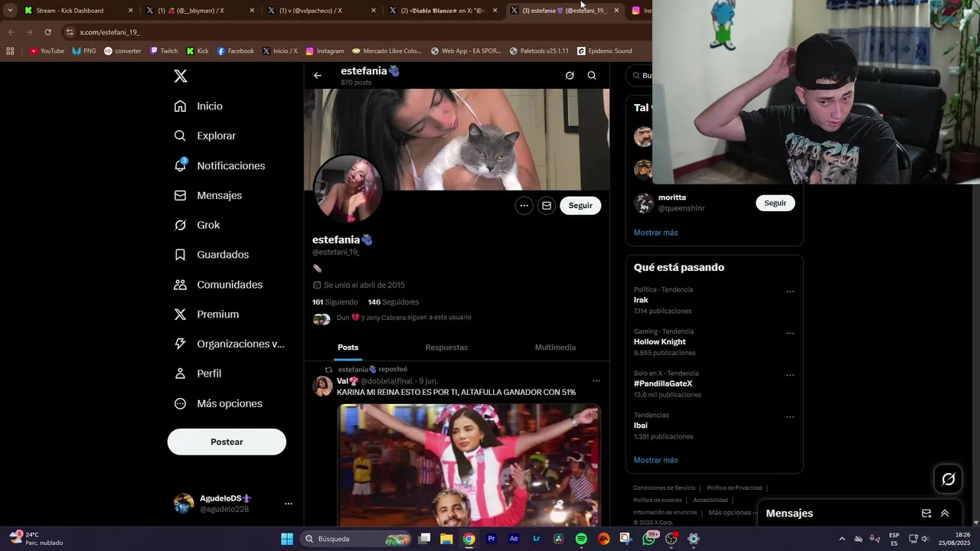Open Premium in the sidebar

[x=206, y=314]
